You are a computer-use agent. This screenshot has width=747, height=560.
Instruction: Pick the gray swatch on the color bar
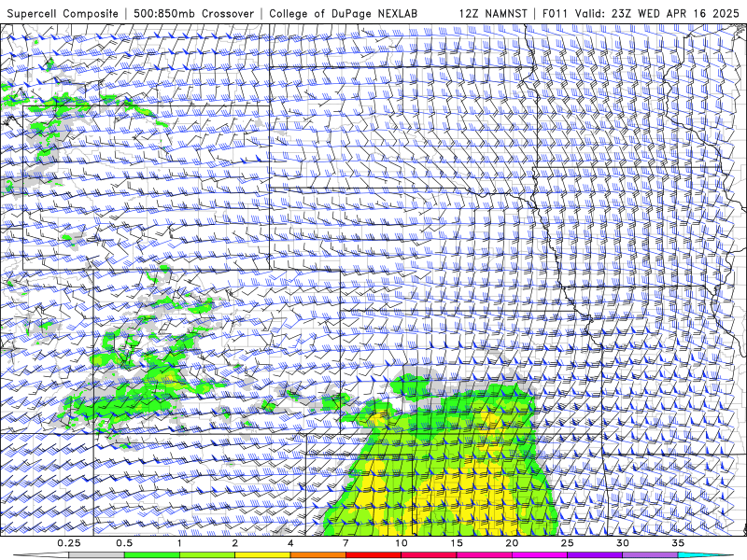(x=96, y=555)
